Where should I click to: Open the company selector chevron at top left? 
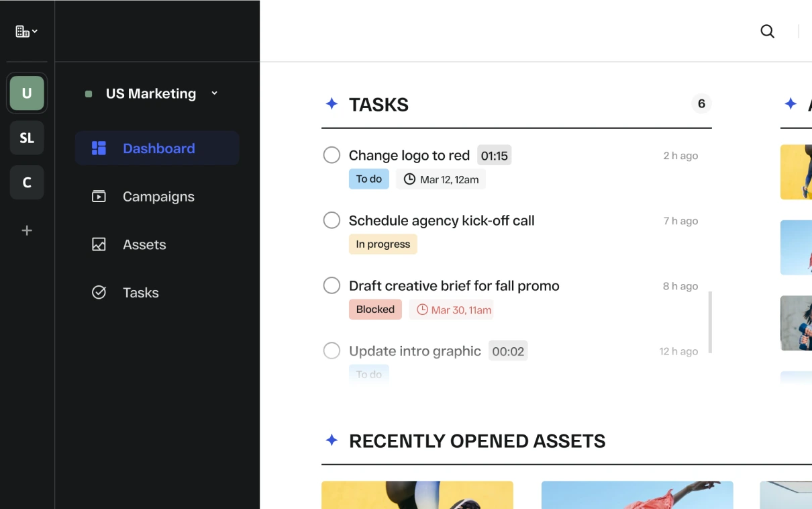[36, 31]
